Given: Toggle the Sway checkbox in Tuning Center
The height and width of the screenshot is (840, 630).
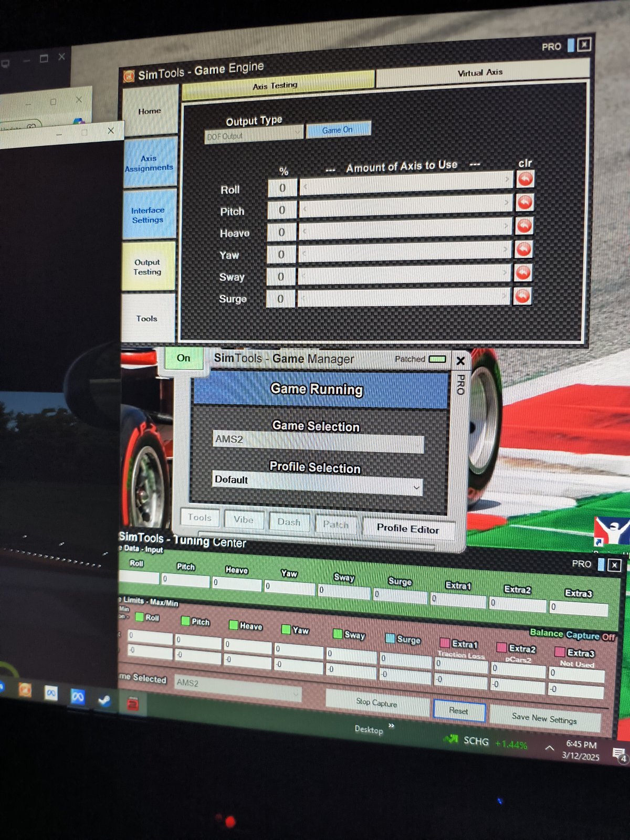Looking at the screenshot, I should [338, 634].
